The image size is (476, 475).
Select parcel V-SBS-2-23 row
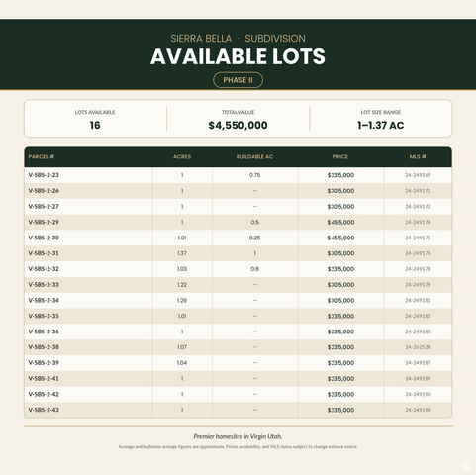pos(238,175)
